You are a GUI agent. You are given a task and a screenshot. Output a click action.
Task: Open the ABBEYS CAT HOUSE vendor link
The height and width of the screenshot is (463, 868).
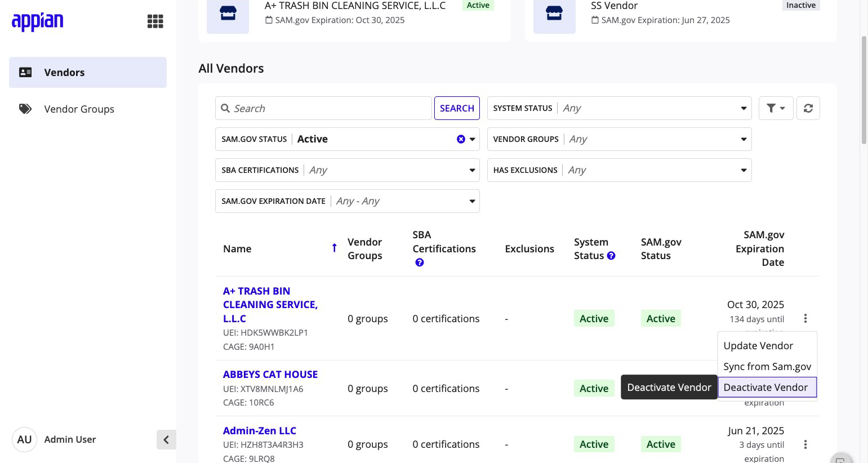click(270, 375)
